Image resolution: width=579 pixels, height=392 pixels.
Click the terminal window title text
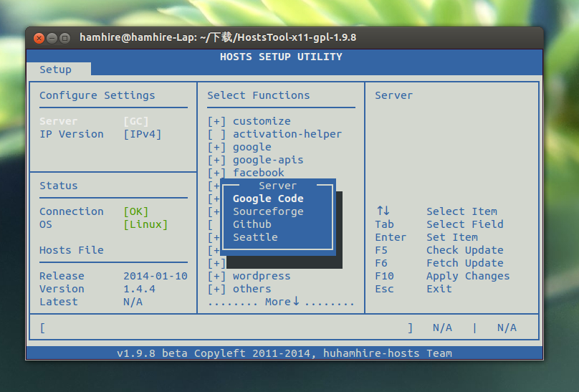218,38
